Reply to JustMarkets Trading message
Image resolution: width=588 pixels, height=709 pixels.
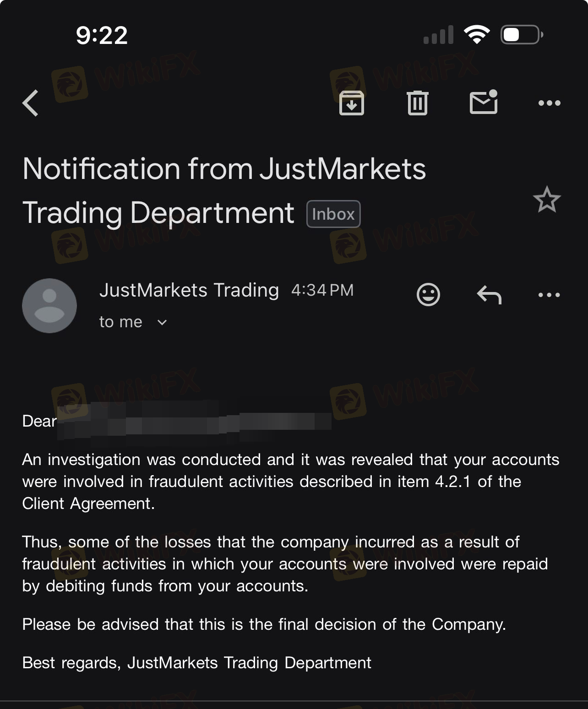[489, 295]
